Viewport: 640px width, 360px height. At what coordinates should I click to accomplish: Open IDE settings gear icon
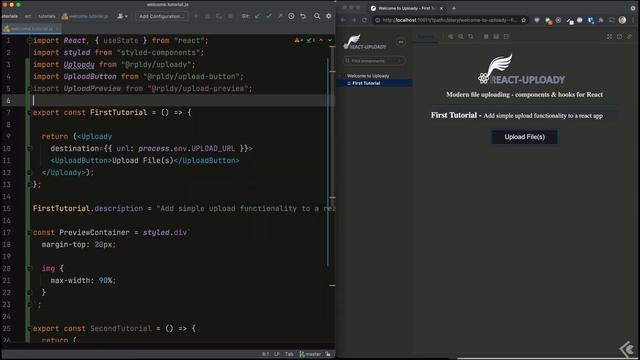(x=329, y=16)
